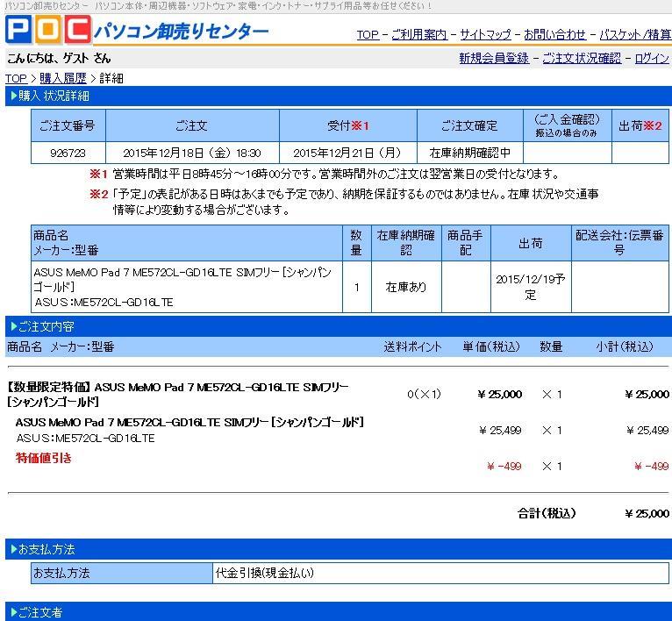Click TOP in the breadcrumb trail
This screenshot has width=672, height=621.
17,78
